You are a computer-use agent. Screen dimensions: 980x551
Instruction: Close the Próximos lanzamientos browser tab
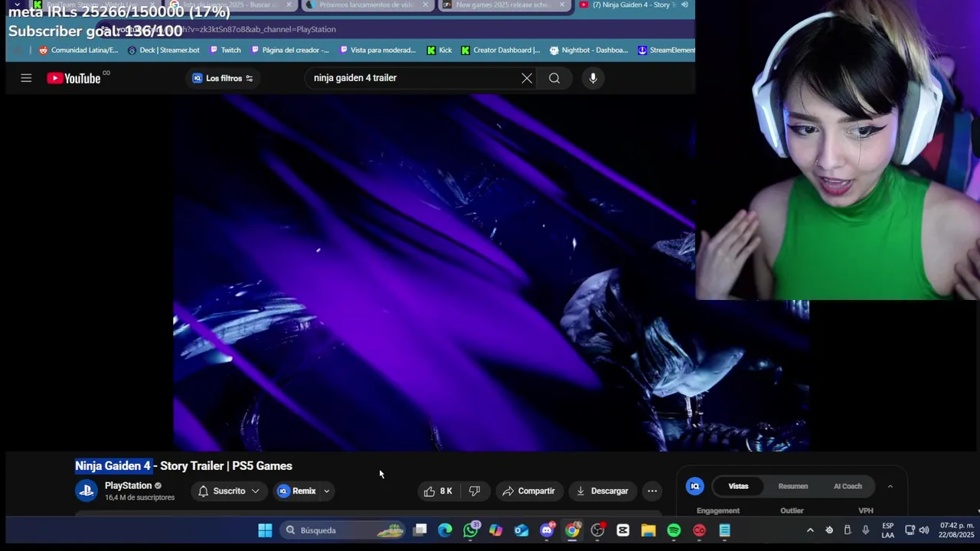pyautogui.click(x=426, y=5)
